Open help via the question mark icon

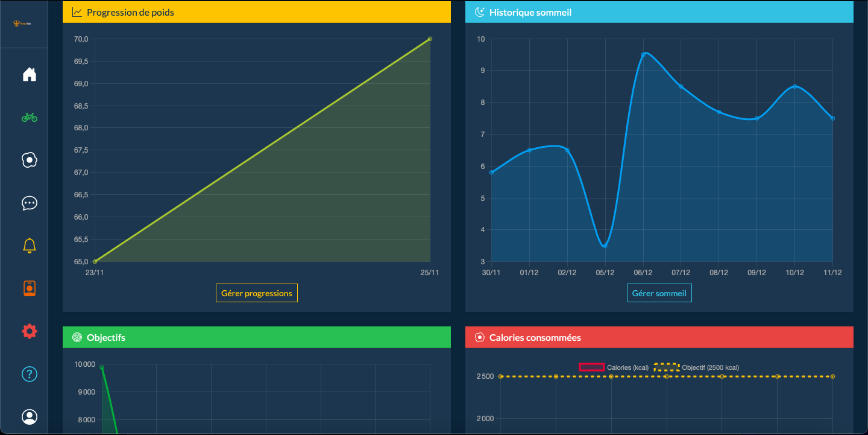pos(29,374)
